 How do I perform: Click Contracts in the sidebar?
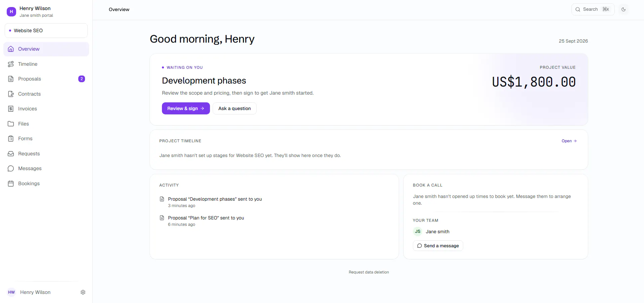[46, 94]
